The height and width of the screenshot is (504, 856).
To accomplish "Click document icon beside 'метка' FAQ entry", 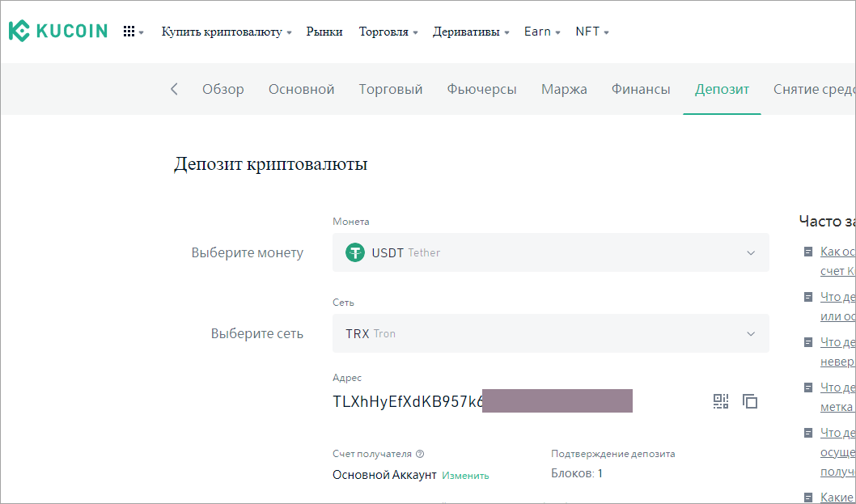I will (x=808, y=388).
